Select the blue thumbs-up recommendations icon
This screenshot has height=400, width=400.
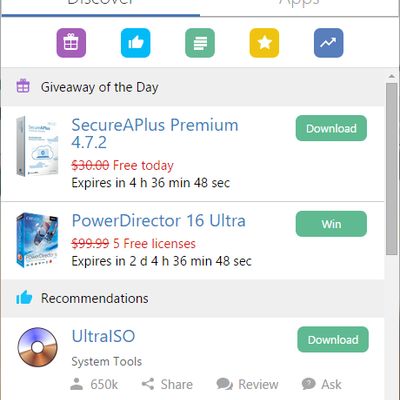(x=136, y=43)
